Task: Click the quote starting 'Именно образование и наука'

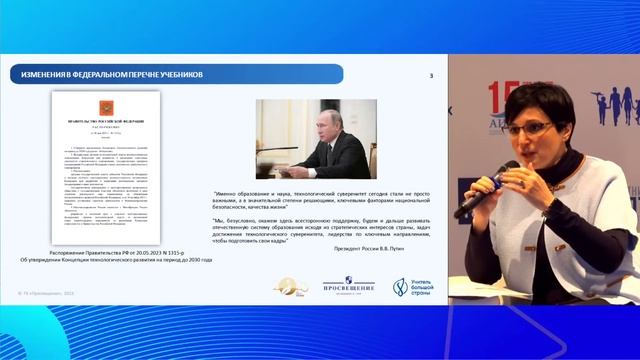Action: coord(322,200)
